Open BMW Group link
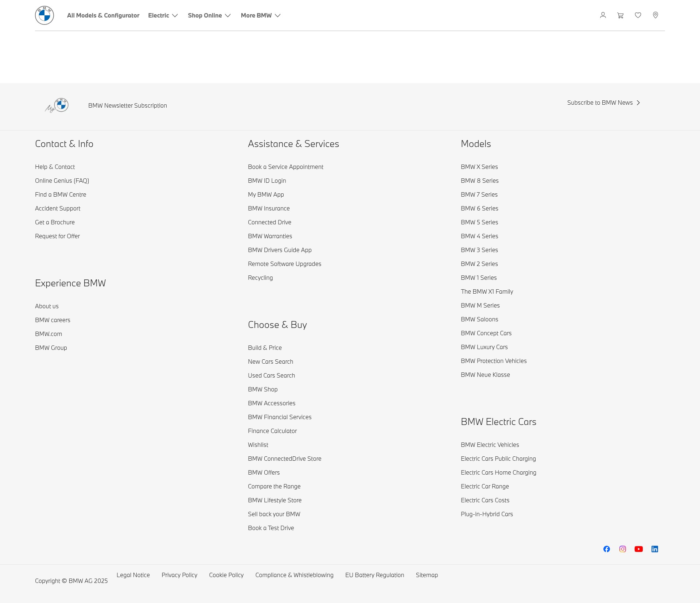 (51, 348)
